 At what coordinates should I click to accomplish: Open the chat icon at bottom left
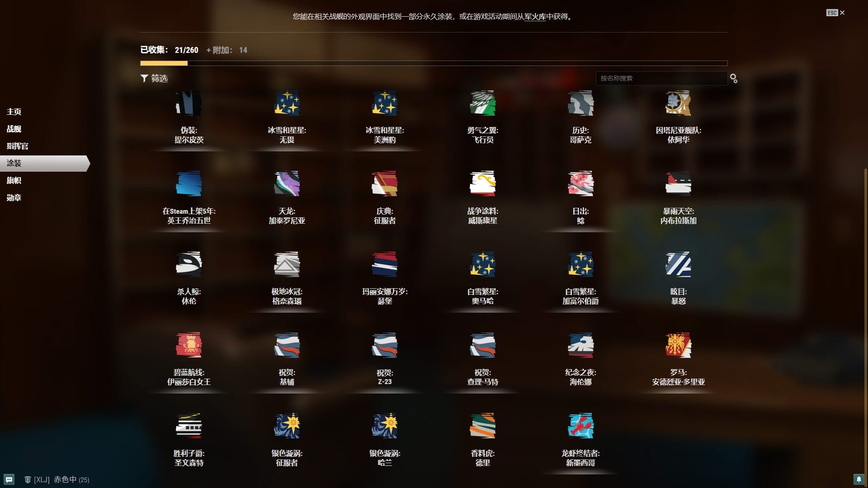click(x=9, y=479)
